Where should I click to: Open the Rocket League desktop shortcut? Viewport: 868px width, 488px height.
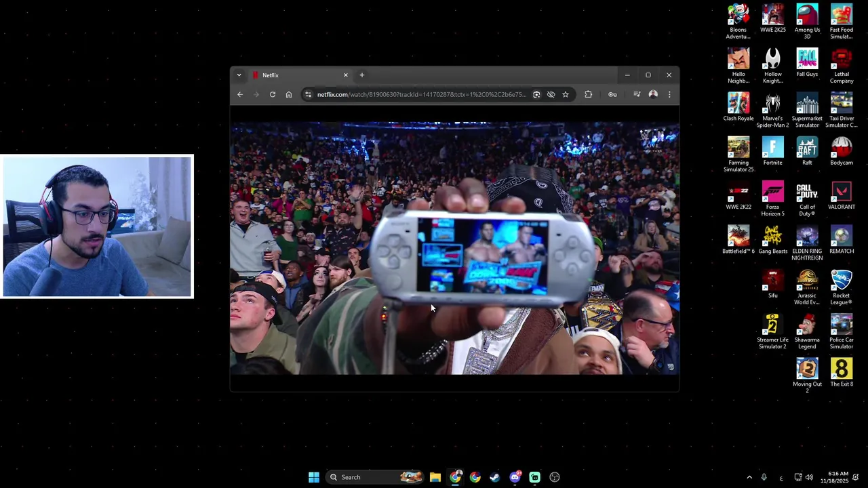tap(842, 288)
